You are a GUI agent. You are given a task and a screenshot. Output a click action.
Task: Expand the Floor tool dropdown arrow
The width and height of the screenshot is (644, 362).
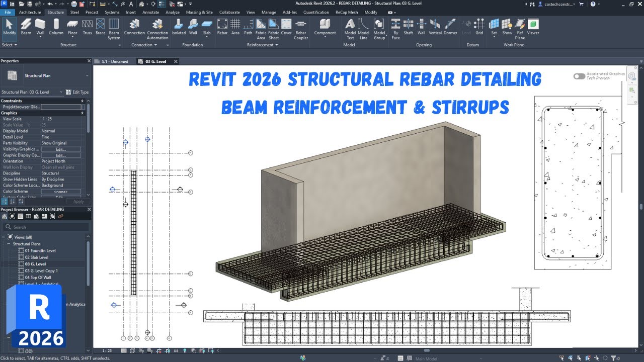click(x=72, y=37)
